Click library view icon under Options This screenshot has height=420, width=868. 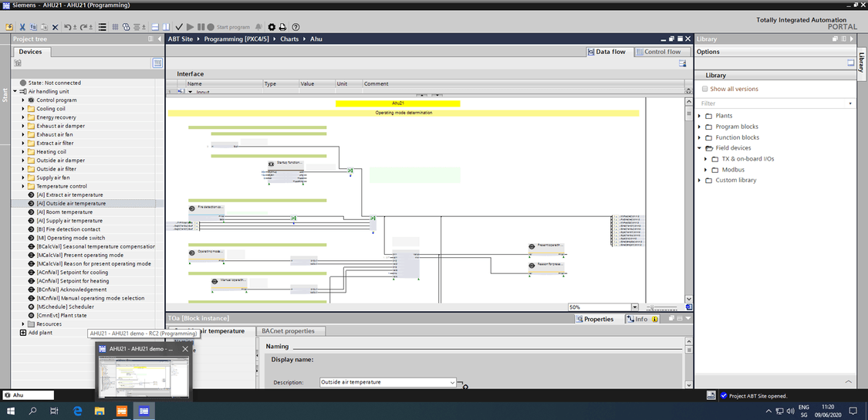tap(850, 63)
